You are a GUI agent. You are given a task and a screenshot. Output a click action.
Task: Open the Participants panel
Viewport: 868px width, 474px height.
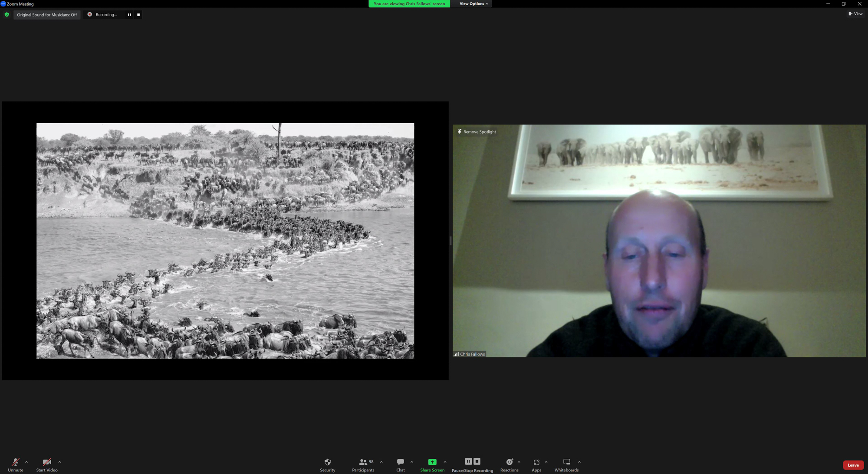pyautogui.click(x=363, y=464)
